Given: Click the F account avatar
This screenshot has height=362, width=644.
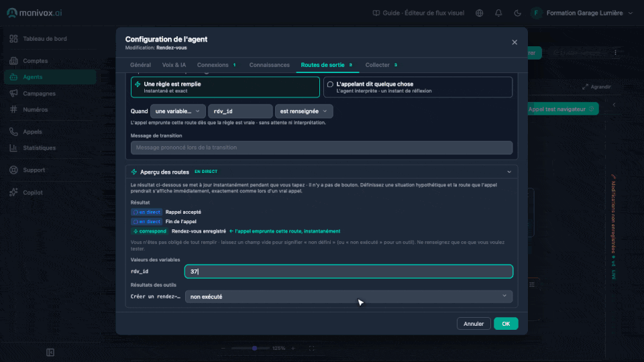Looking at the screenshot, I should (536, 13).
